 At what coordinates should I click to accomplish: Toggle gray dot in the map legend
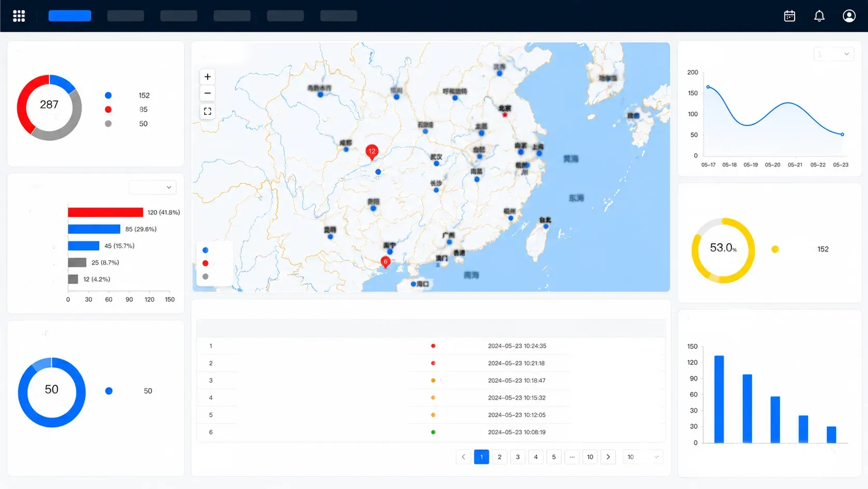click(x=206, y=277)
